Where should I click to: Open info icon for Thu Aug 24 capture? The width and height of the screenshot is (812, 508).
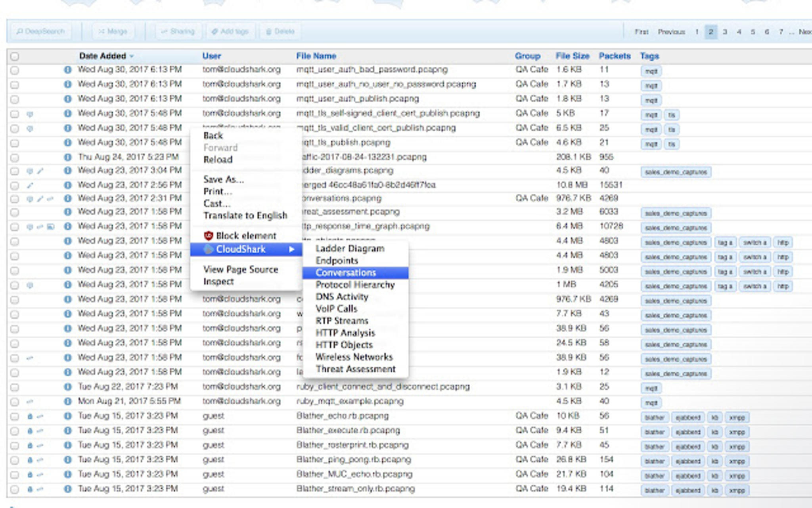[x=68, y=157]
